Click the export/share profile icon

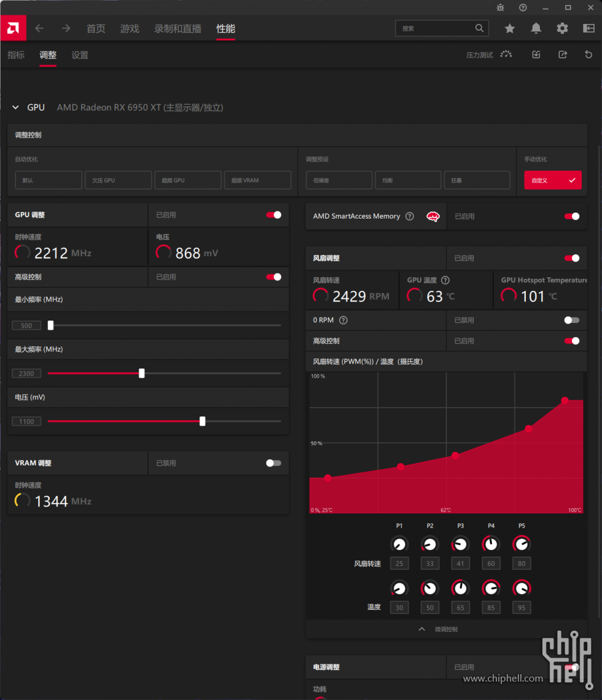pyautogui.click(x=563, y=55)
